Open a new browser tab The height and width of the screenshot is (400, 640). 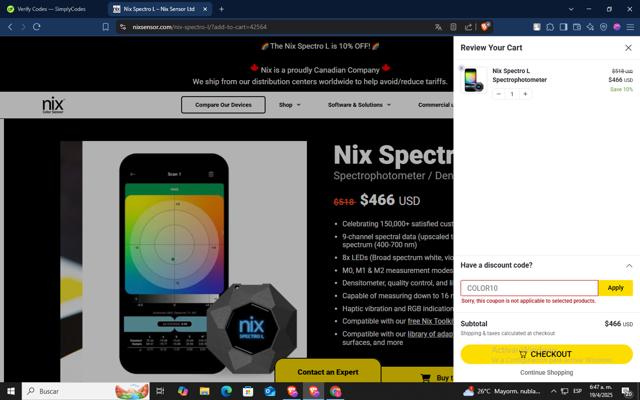click(221, 9)
